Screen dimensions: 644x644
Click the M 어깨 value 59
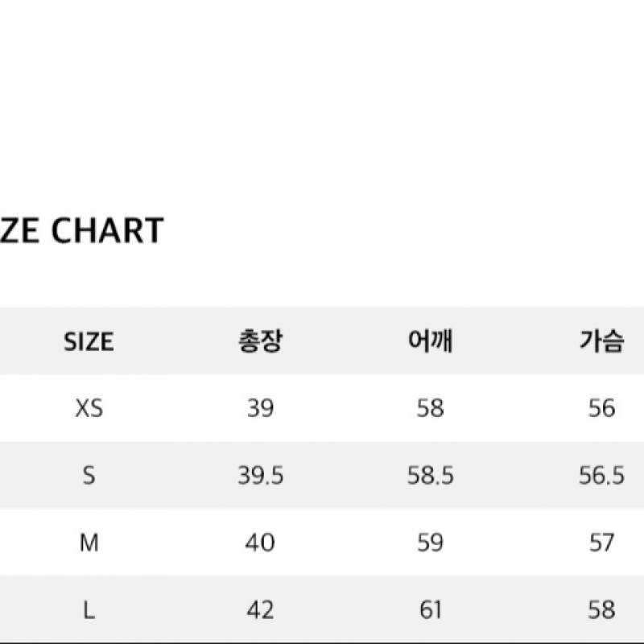pos(431,543)
